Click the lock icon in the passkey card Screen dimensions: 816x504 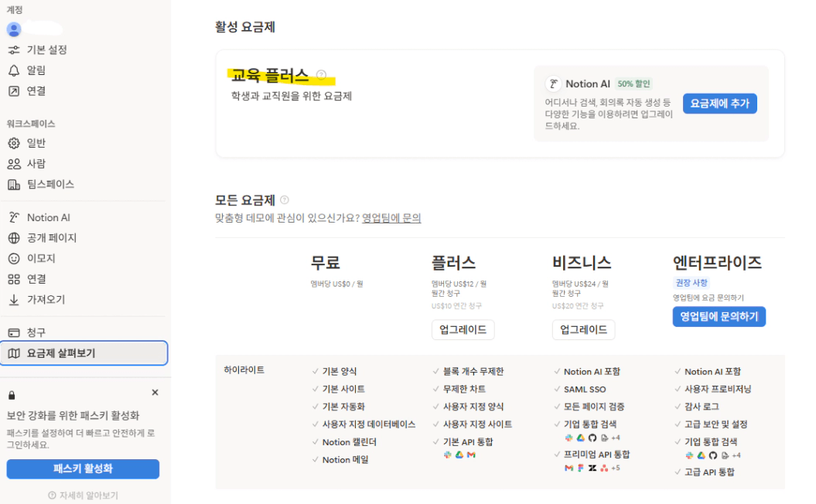[x=12, y=395]
